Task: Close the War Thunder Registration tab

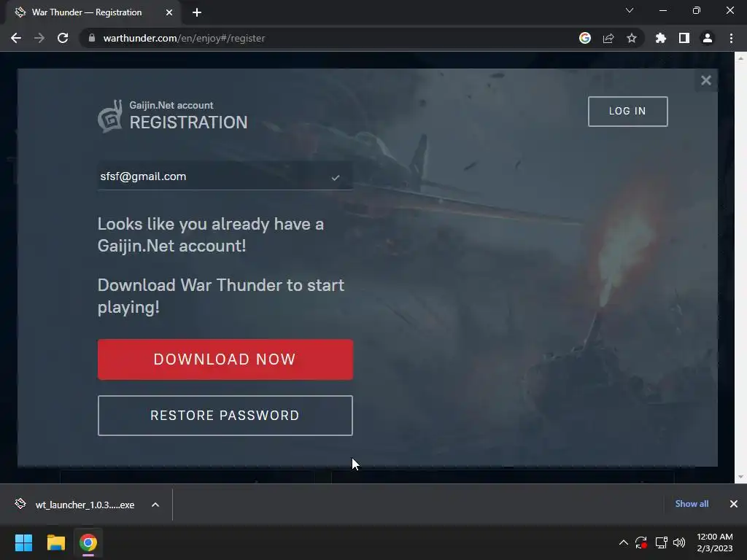Action: point(169,12)
